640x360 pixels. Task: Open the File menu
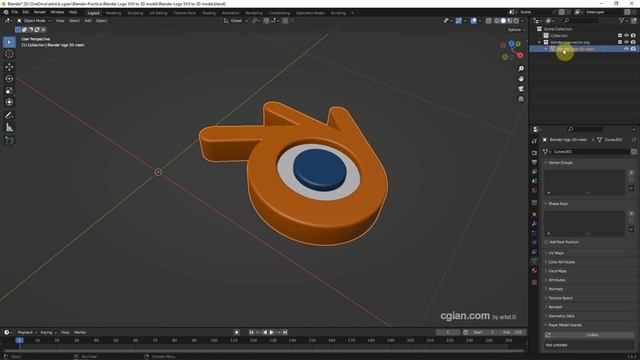tap(14, 12)
